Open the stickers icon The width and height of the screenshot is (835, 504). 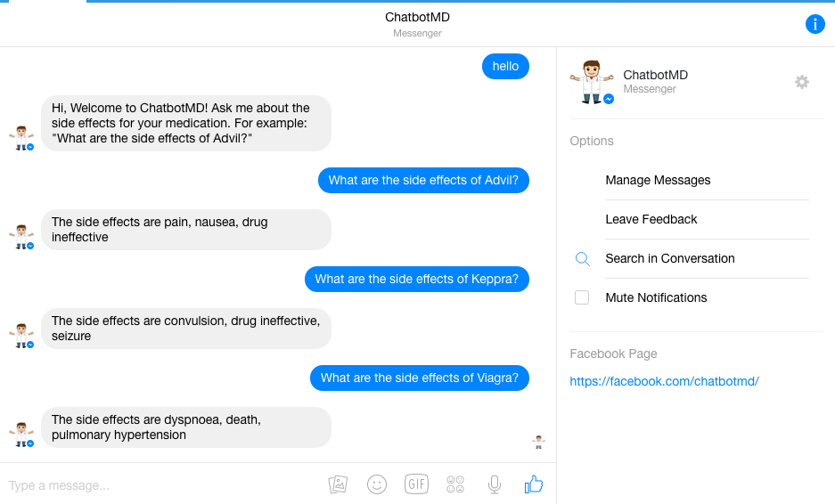pyautogui.click(x=455, y=484)
